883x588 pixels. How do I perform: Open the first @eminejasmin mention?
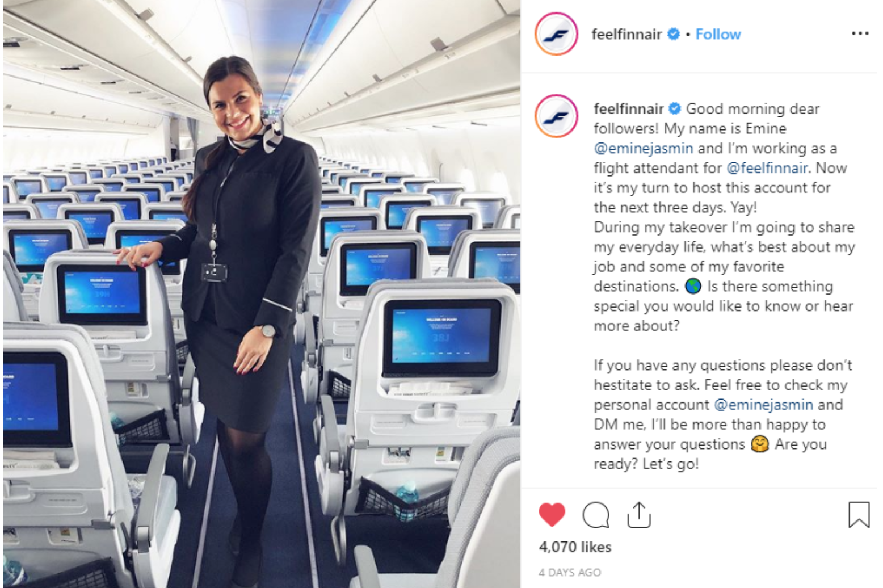(x=644, y=148)
